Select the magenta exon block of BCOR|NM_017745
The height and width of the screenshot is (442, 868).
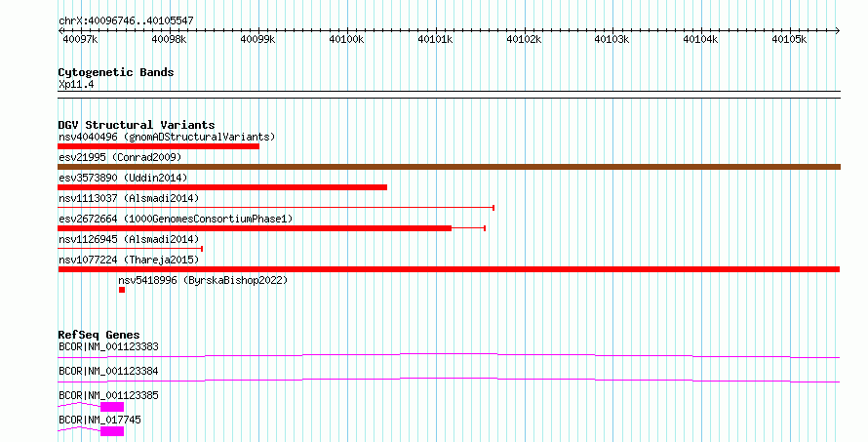pyautogui.click(x=112, y=431)
